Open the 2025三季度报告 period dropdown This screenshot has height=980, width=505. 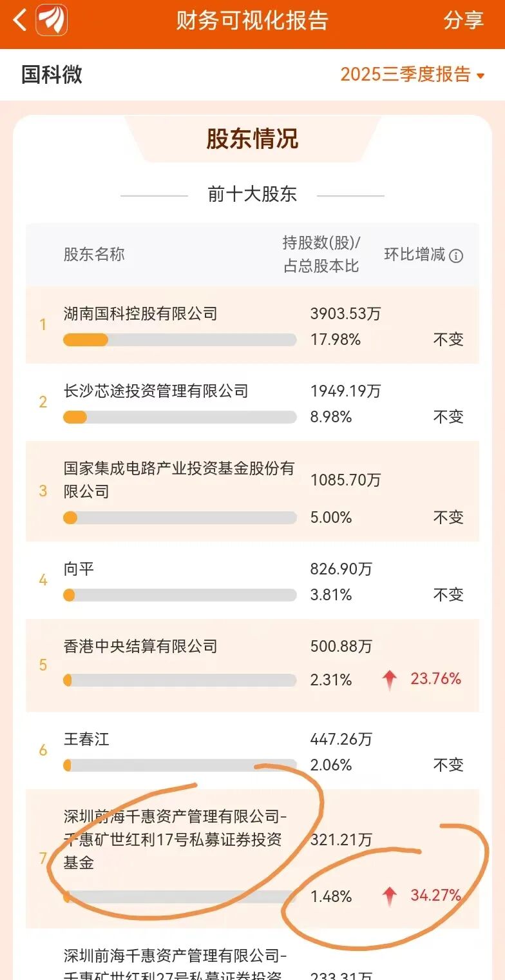412,75
